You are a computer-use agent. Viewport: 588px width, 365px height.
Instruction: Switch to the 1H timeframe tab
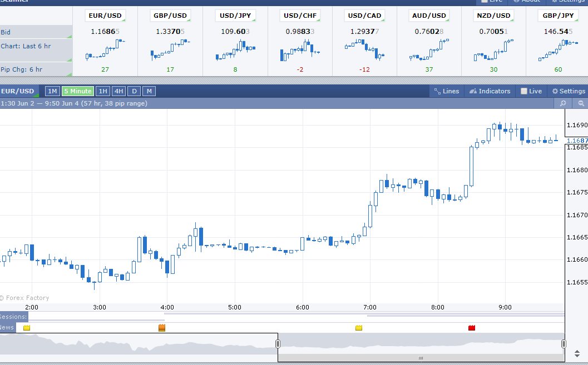[103, 91]
